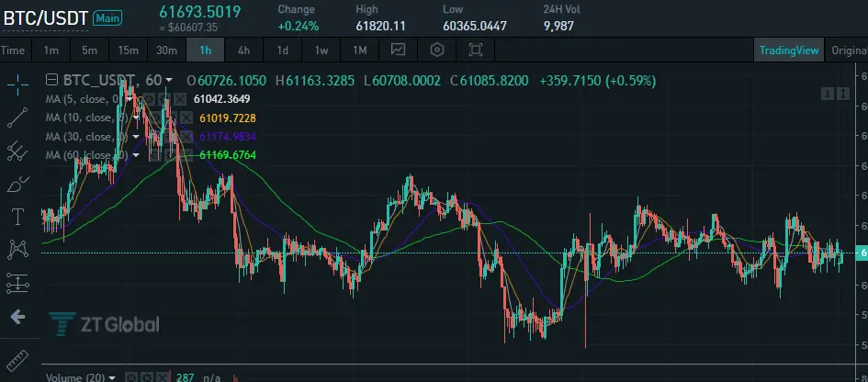
Task: Open the indicators chart icon
Action: click(x=398, y=50)
